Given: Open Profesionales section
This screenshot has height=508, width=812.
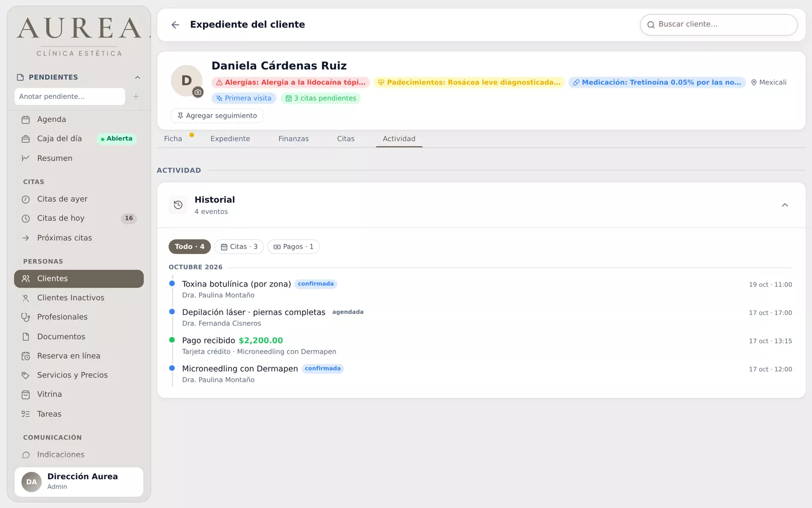Looking at the screenshot, I should [79, 317].
